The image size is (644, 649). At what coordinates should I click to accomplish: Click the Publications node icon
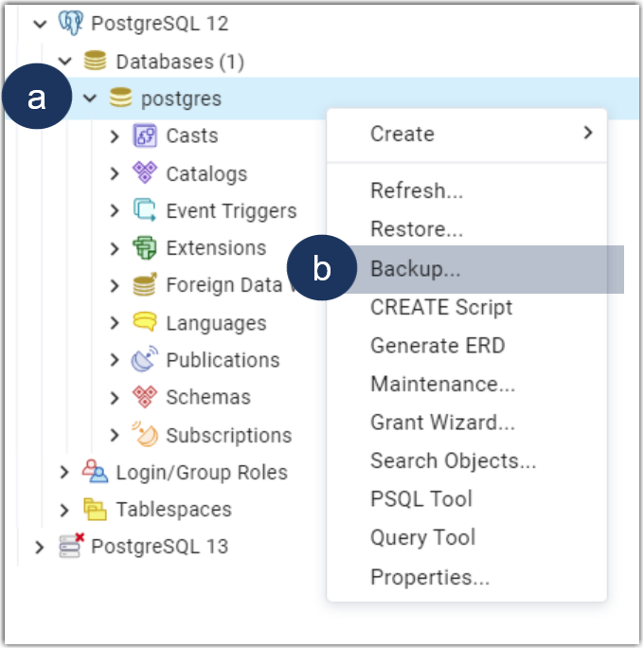coord(144,361)
